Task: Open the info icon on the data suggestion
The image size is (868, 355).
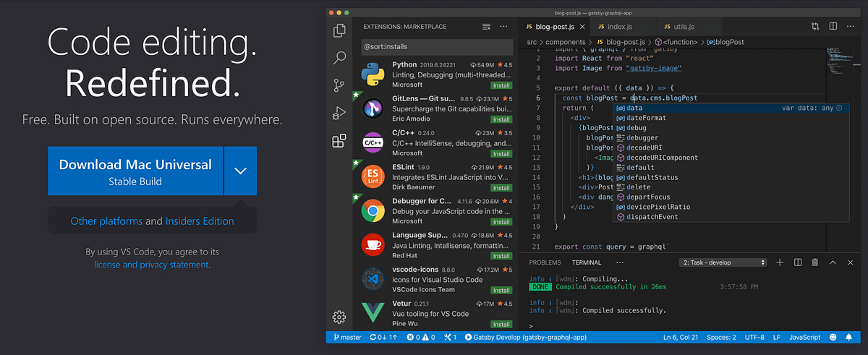Action: [x=839, y=108]
